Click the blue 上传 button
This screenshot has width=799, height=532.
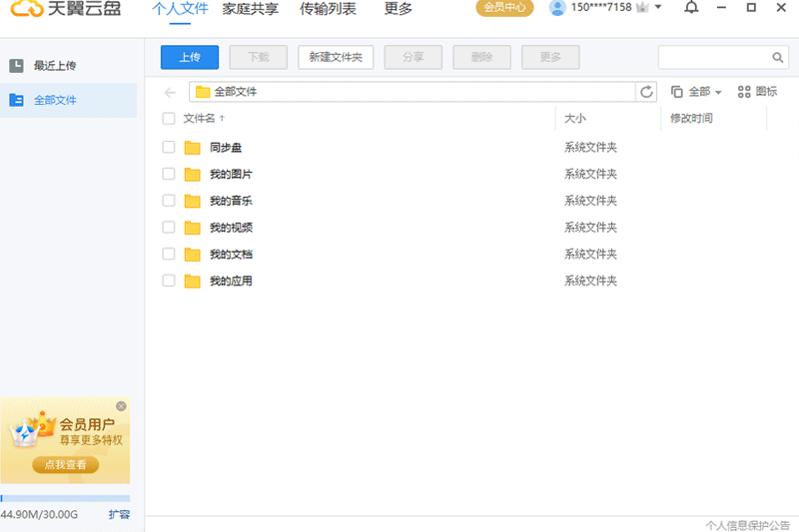tap(189, 57)
